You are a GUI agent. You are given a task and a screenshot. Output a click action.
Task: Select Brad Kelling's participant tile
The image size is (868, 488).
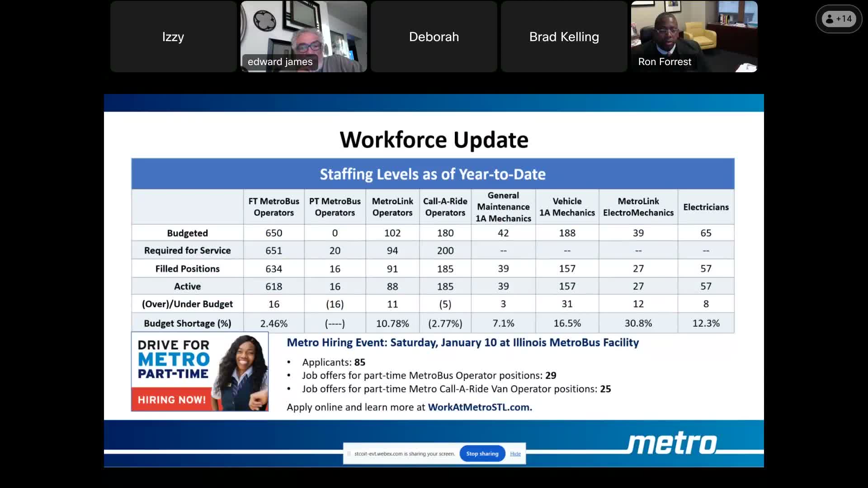[564, 37]
